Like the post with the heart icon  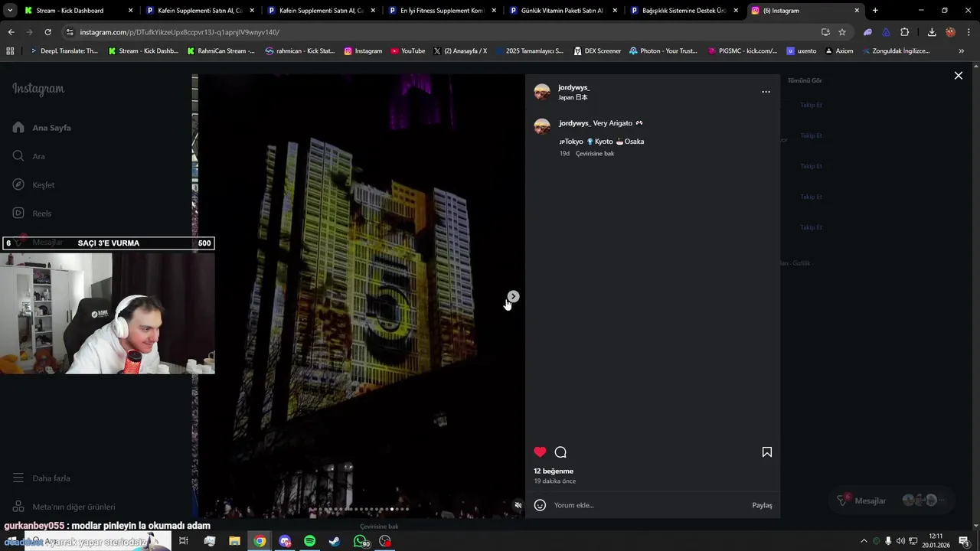point(540,452)
